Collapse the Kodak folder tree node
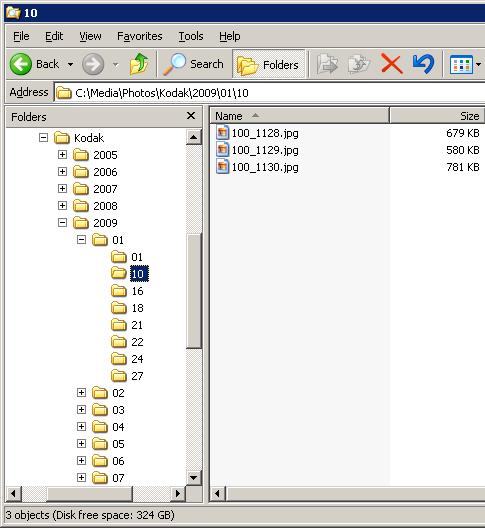Viewport: 485px width, 528px height. pos(43,137)
